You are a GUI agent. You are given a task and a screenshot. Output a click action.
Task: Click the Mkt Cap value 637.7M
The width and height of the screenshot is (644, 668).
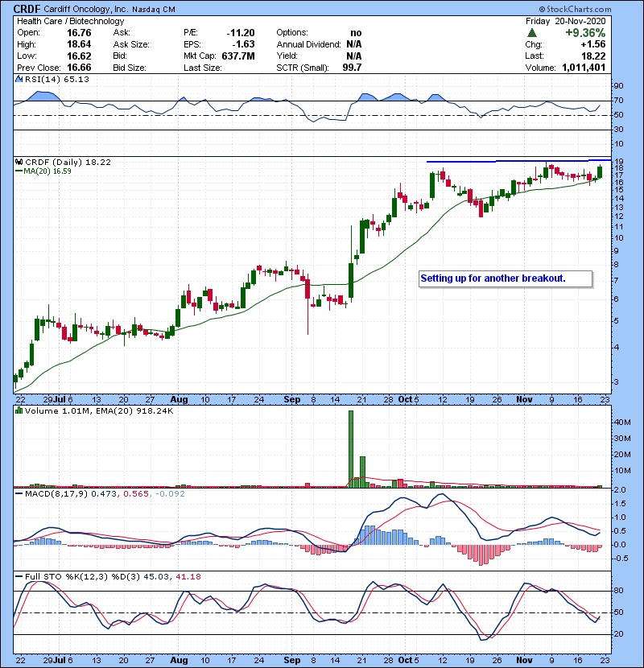point(238,56)
